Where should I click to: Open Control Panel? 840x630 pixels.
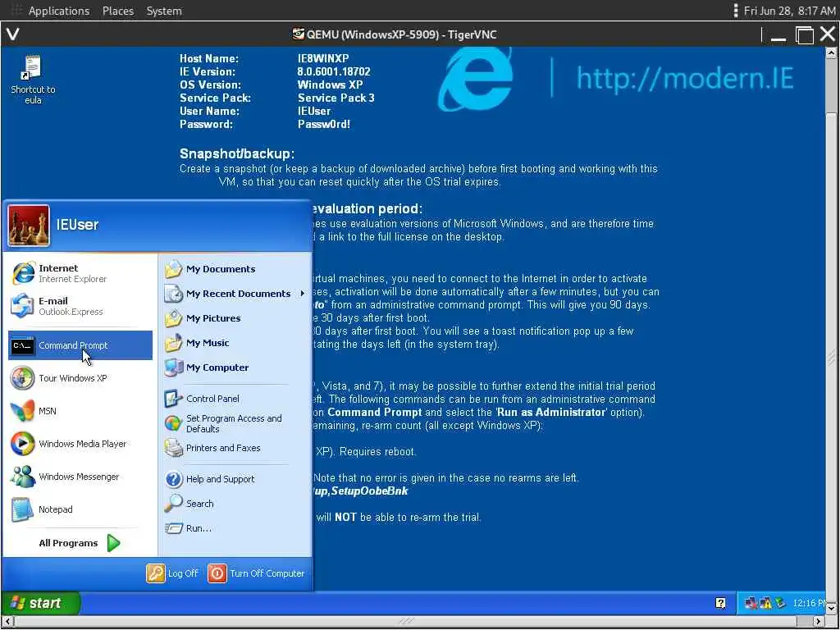[235, 399]
